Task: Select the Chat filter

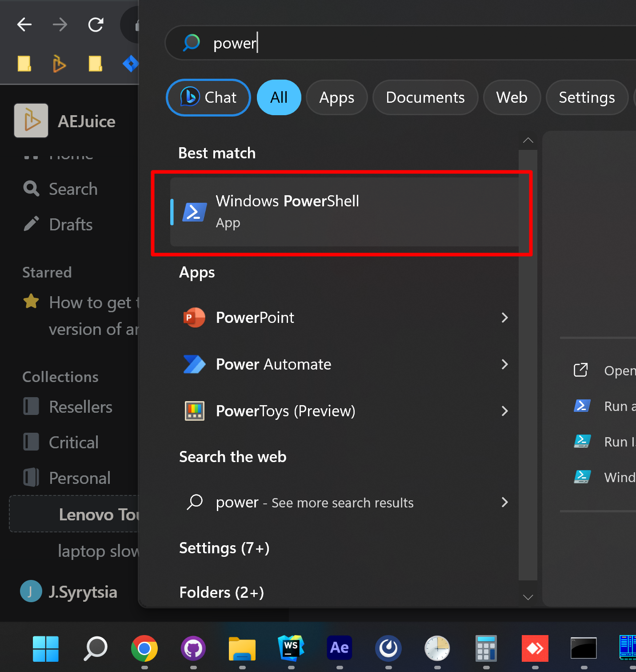Action: 208,97
